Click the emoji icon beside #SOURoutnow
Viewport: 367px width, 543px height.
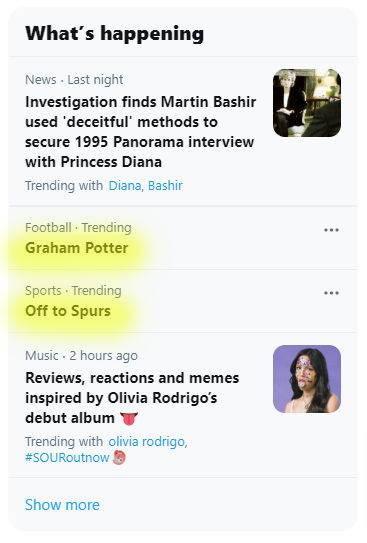click(x=119, y=458)
